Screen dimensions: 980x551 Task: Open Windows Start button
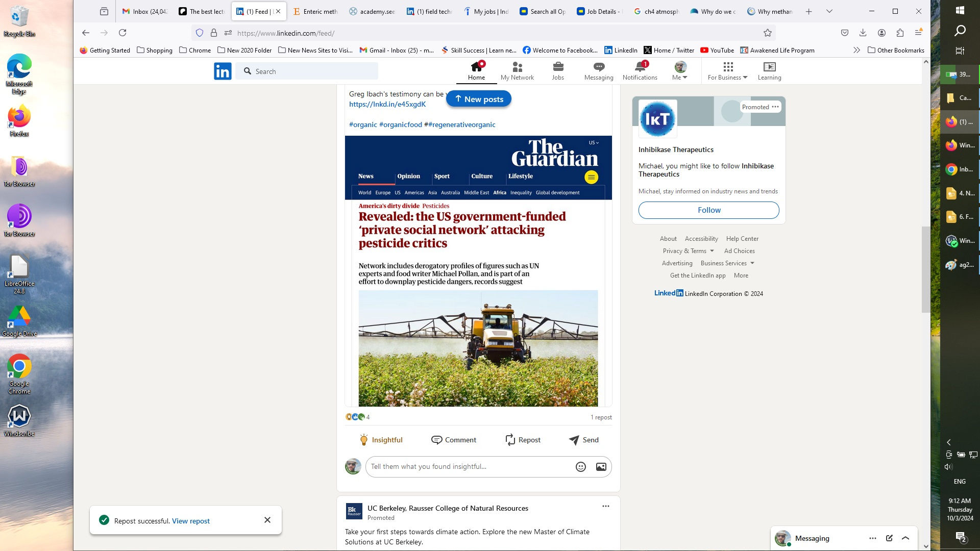click(x=960, y=10)
